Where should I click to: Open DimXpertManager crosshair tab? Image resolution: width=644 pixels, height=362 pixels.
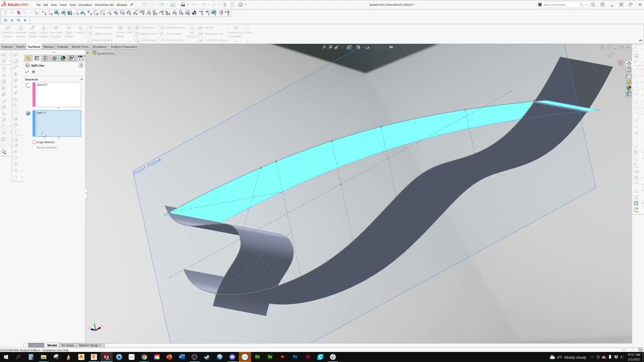54,58
